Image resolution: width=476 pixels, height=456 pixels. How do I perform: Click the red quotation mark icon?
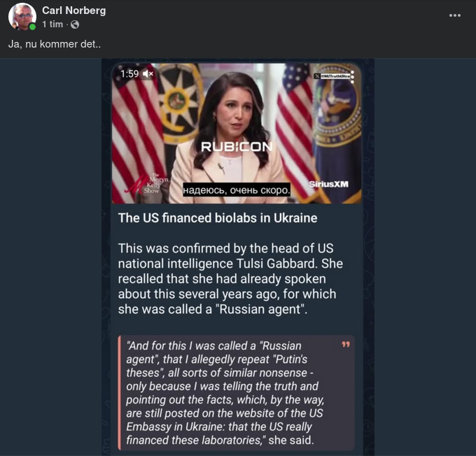click(x=344, y=345)
